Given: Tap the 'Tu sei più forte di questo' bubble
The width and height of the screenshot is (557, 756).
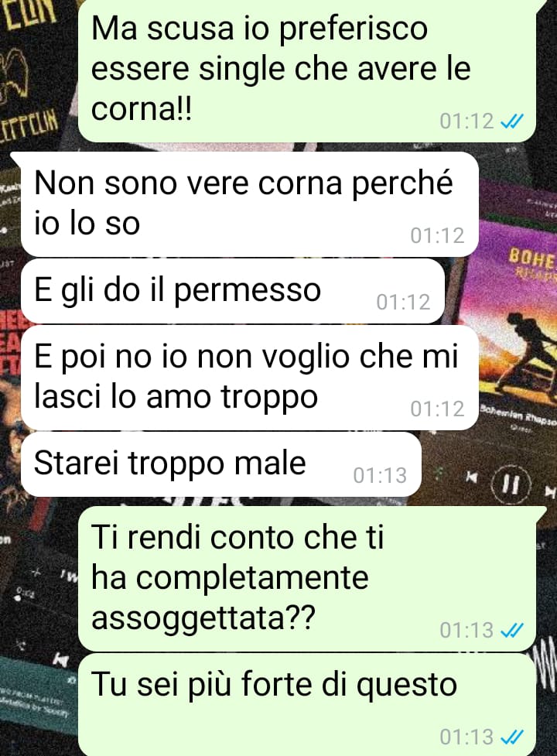Looking at the screenshot, I should (x=307, y=705).
